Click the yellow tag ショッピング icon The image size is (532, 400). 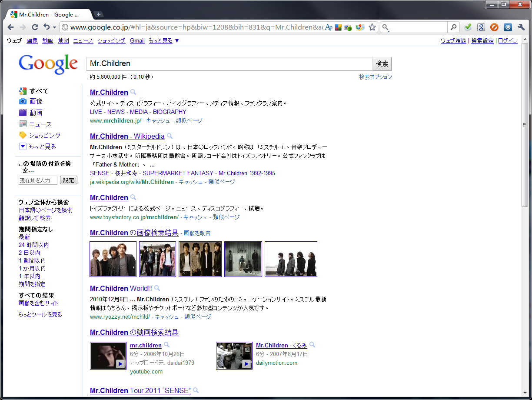click(23, 135)
